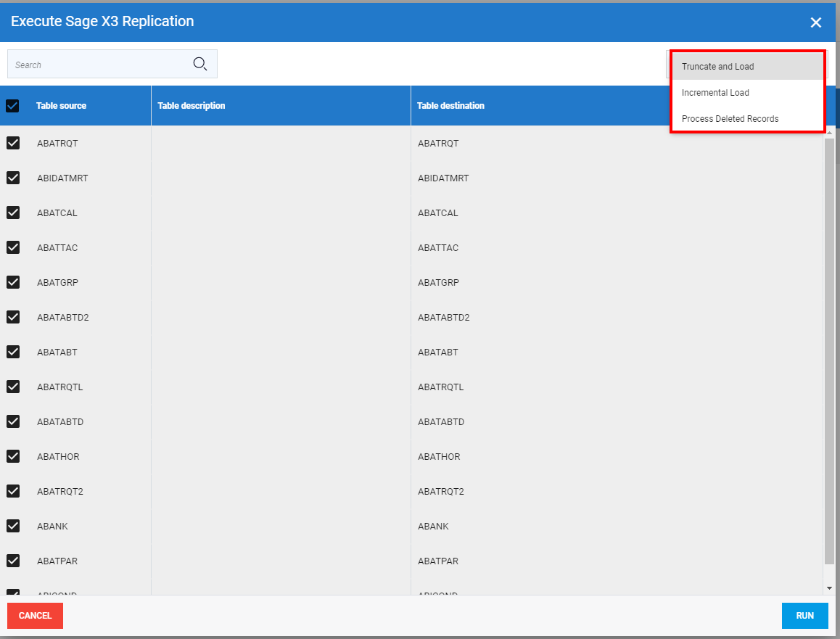Click the vertical scrollbar thumb

829,348
